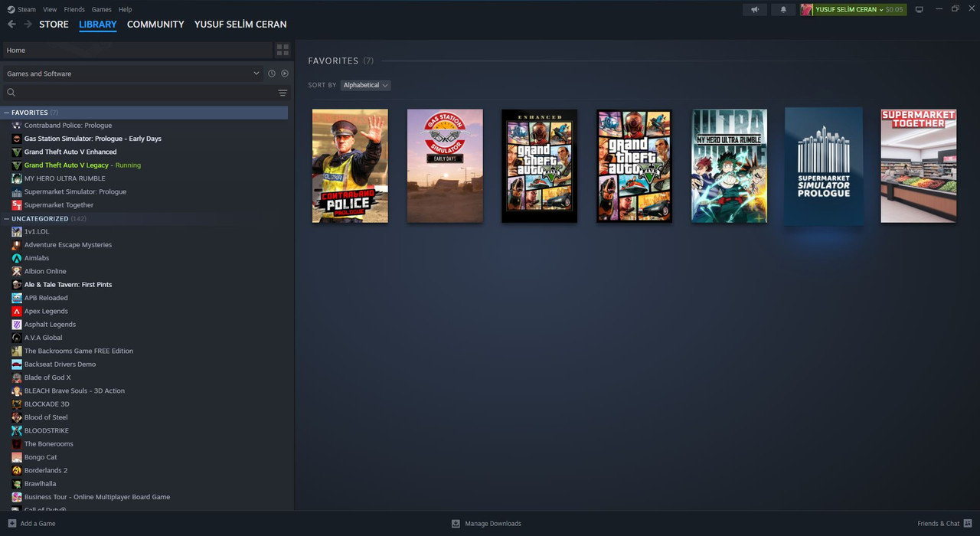This screenshot has height=536, width=980.
Task: Click the Asphalt Legends game icon
Action: (x=17, y=325)
